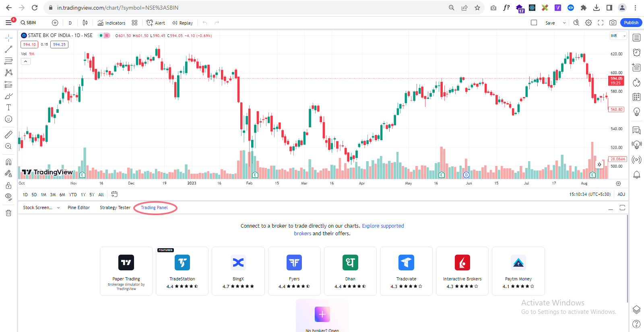Click the Save layout button
The image size is (644, 332).
[x=550, y=23]
